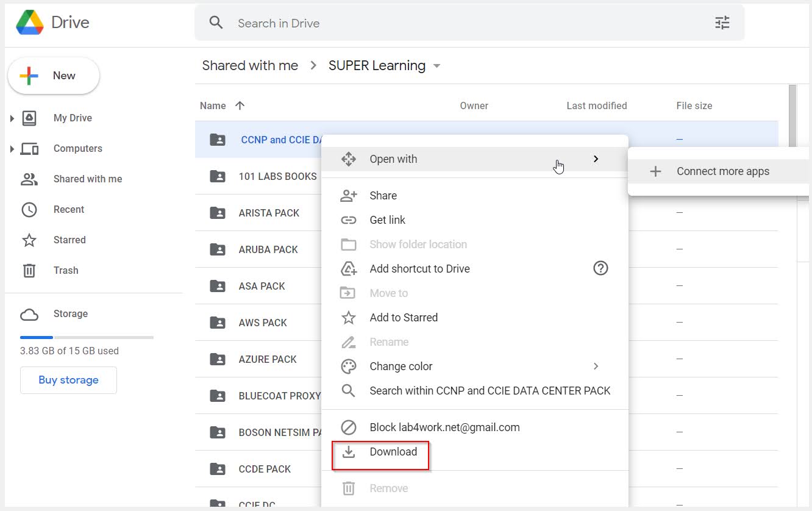Expand the Computers tree arrow

coord(12,148)
